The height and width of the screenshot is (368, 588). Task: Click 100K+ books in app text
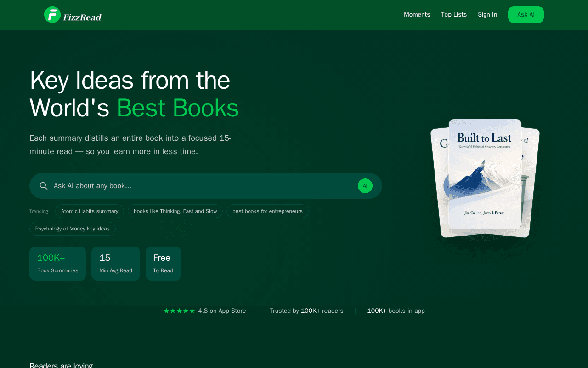pyautogui.click(x=396, y=311)
